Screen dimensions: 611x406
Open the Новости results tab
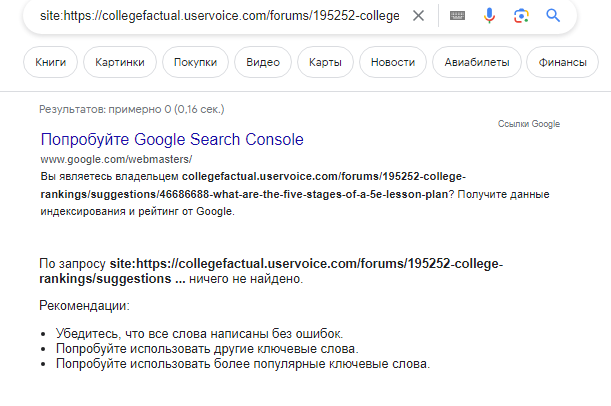click(392, 63)
